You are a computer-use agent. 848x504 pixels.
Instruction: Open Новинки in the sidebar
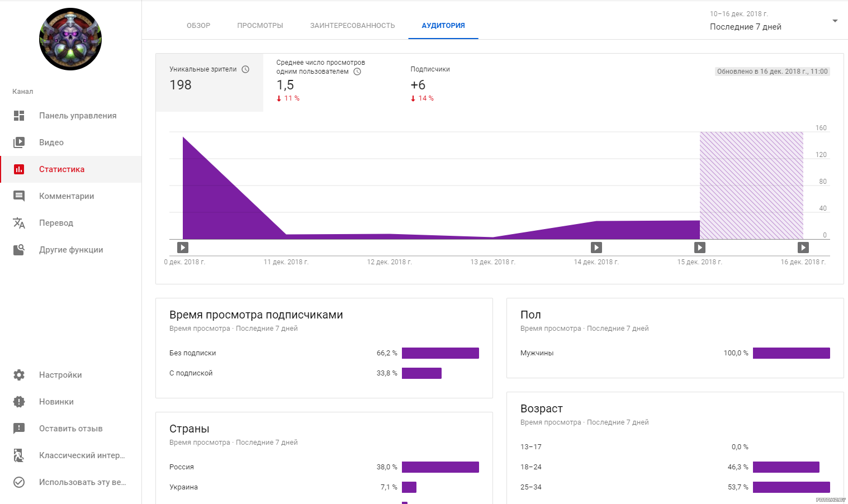click(x=70, y=402)
